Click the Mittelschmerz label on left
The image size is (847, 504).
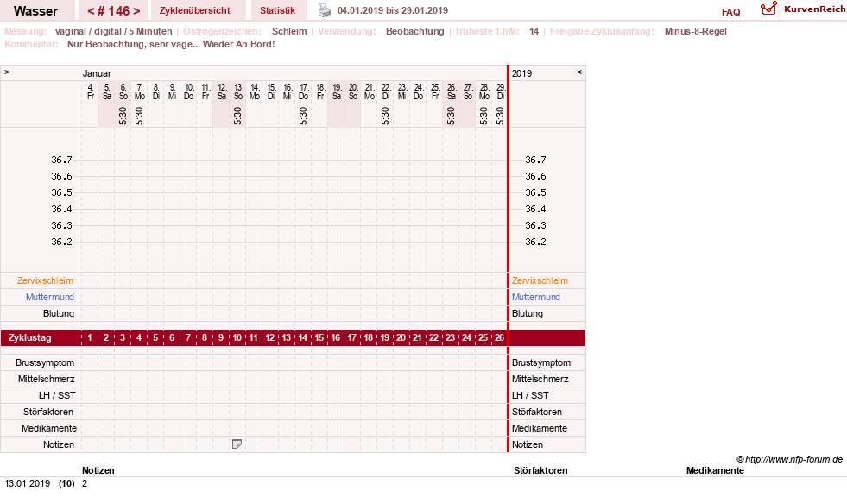click(46, 379)
